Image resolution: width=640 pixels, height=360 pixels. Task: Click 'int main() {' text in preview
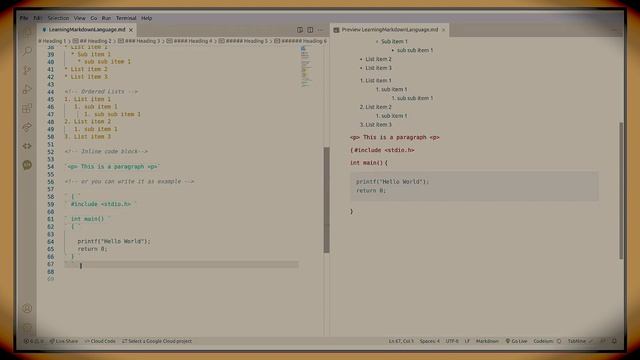point(369,163)
